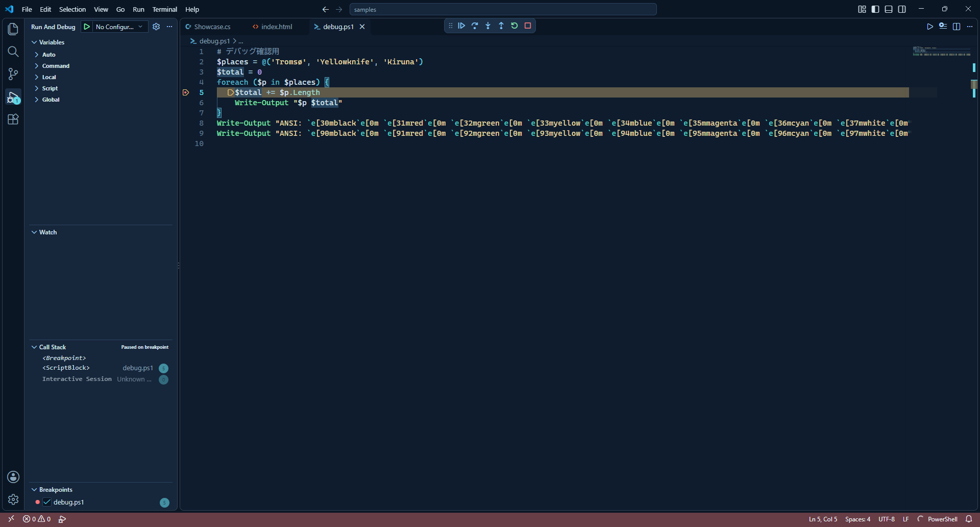Open launch.json with the gear icon
This screenshot has height=527, width=980.
[156, 27]
